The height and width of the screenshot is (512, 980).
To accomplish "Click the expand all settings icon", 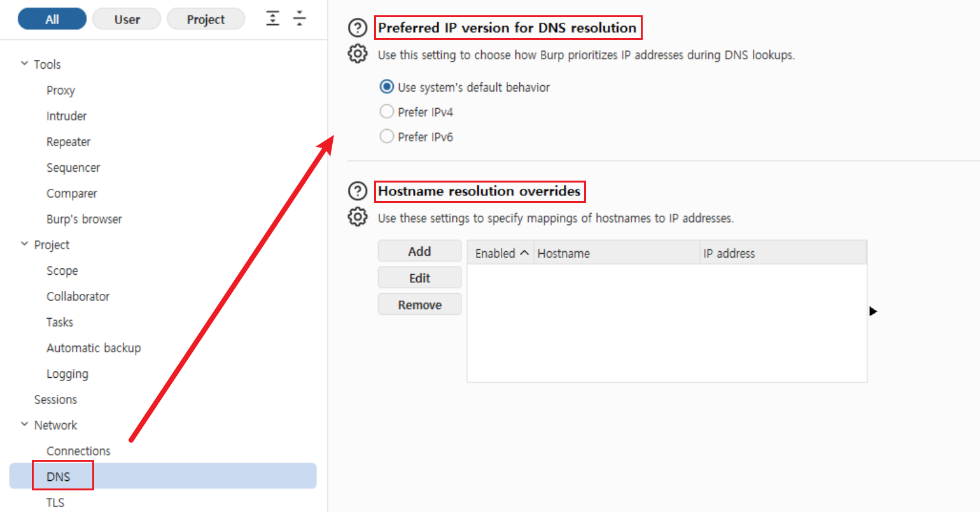I will pyautogui.click(x=272, y=18).
